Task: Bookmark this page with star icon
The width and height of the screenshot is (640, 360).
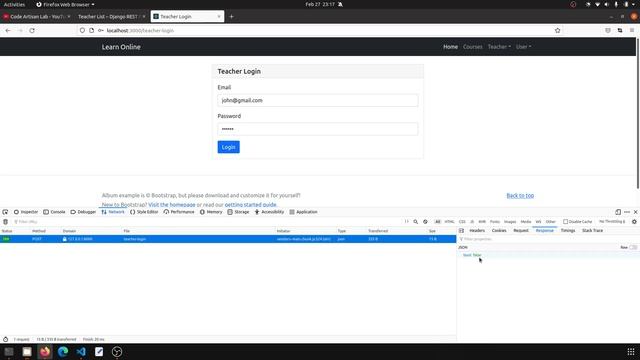Action: point(558,31)
